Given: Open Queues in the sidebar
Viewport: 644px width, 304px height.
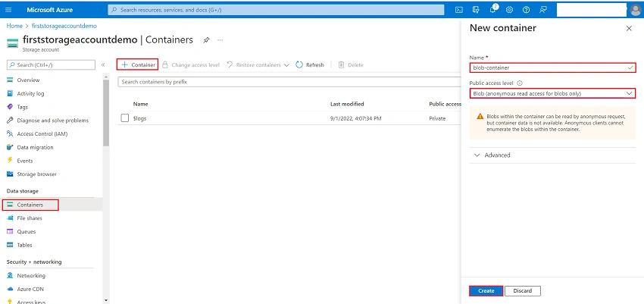Looking at the screenshot, I should pyautogui.click(x=27, y=232).
